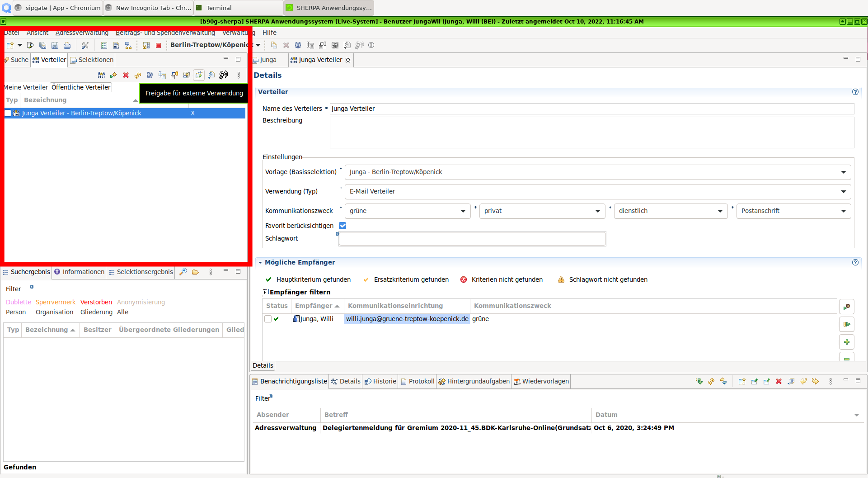
Task: Click the Beschreibung text area
Action: (x=592, y=133)
